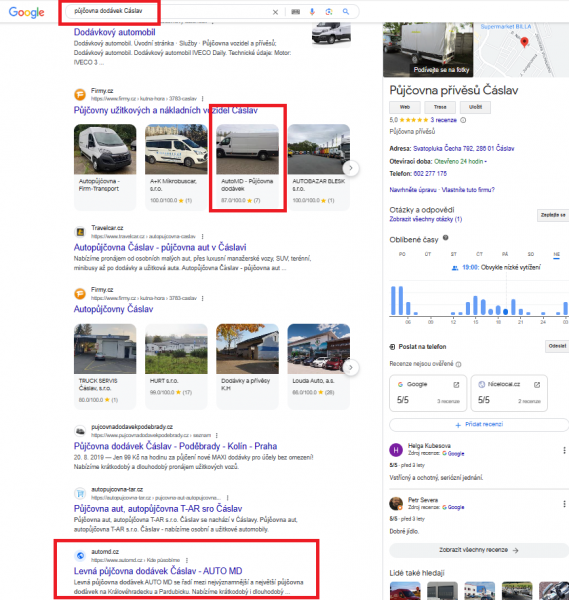Open more options for automd.cz result

[187, 560]
